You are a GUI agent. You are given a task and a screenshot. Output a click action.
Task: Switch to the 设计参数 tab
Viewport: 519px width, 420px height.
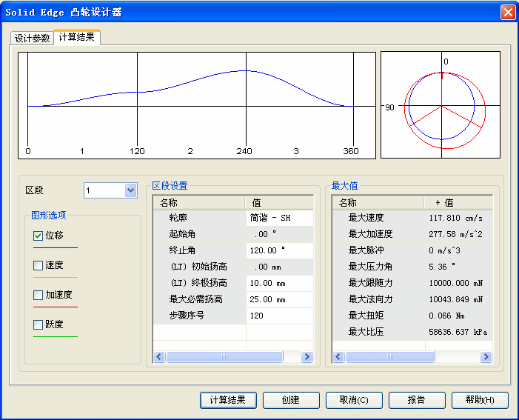tap(33, 38)
